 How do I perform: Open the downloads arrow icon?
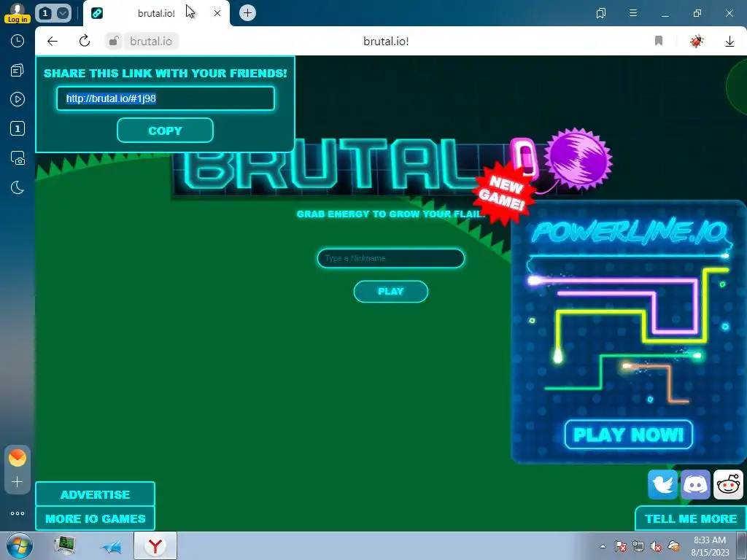point(729,42)
